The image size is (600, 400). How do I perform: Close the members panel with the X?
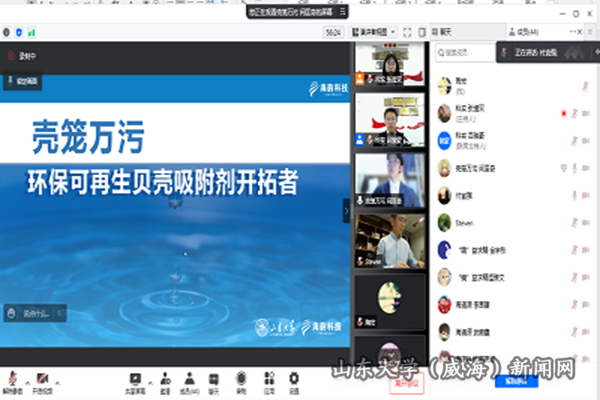tap(580, 32)
